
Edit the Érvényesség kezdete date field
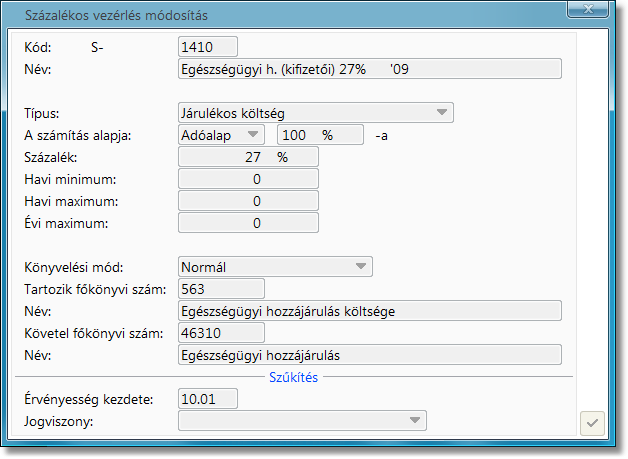(x=207, y=399)
